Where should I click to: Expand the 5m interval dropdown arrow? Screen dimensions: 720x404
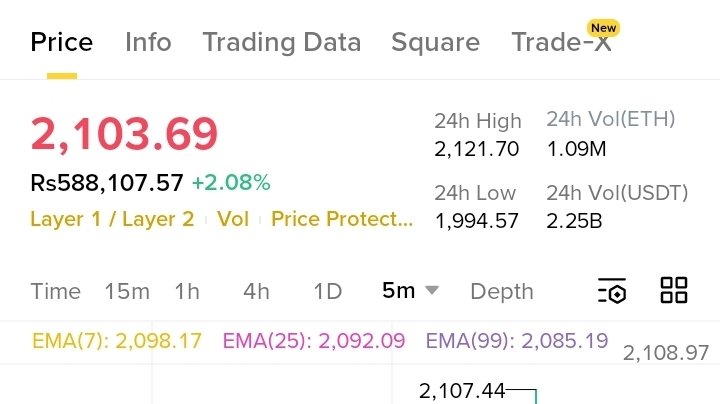[x=432, y=291]
